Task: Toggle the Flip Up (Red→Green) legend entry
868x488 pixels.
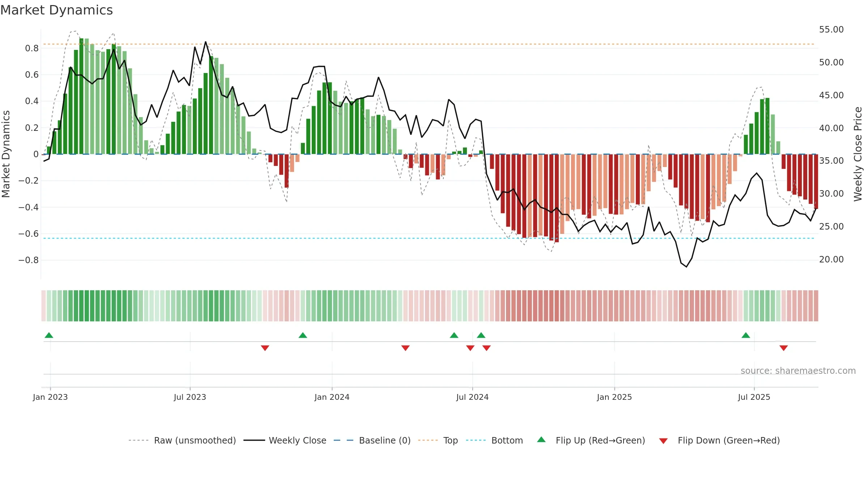Action: point(591,440)
